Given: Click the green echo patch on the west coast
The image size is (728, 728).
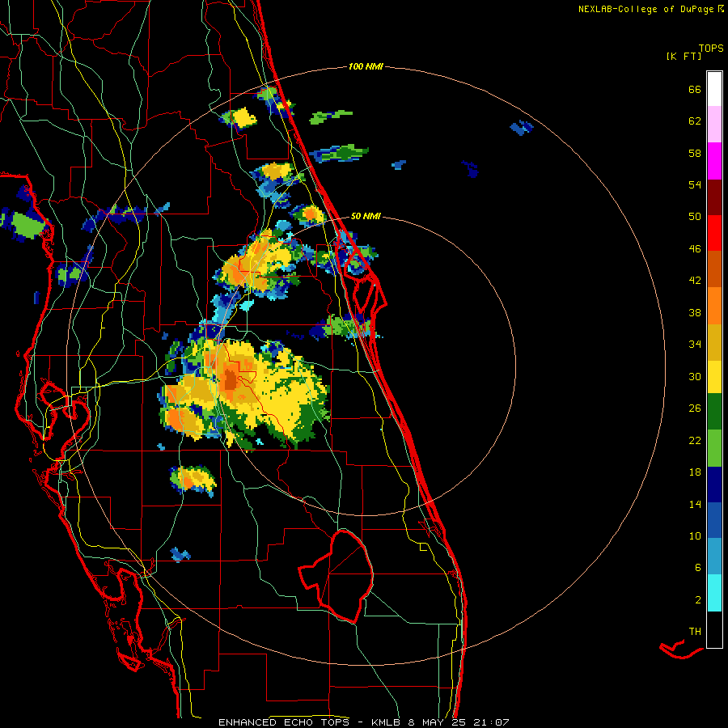Looking at the screenshot, I should coord(26,224).
